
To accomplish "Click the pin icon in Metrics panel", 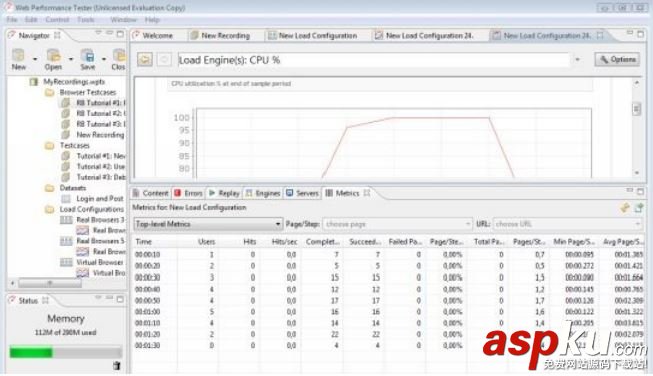I will [625, 207].
